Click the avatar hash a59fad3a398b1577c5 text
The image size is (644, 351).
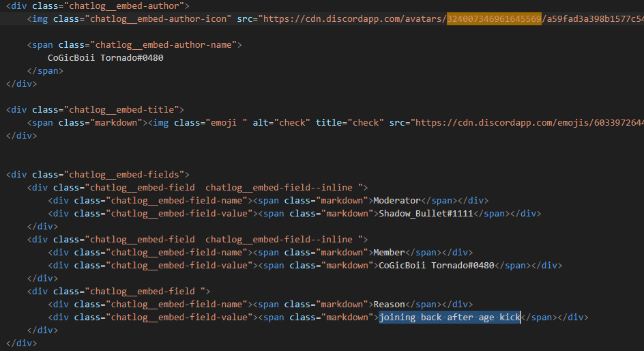coord(595,19)
